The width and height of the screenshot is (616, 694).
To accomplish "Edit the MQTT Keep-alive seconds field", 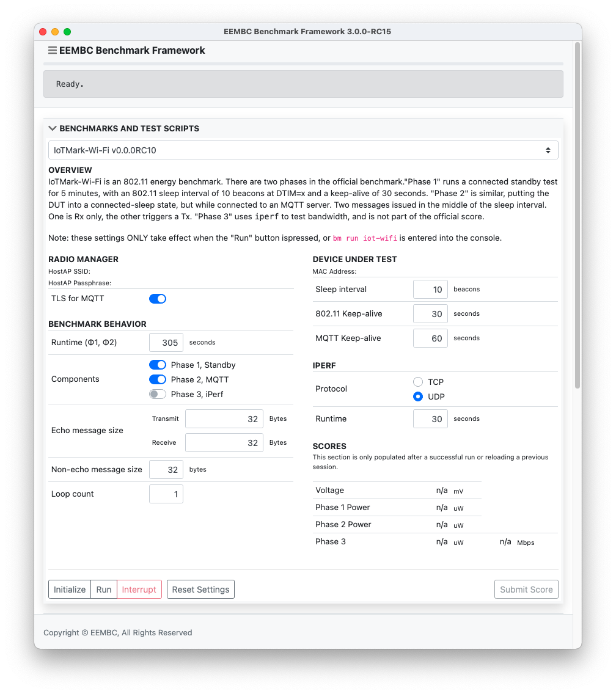I will coord(430,338).
